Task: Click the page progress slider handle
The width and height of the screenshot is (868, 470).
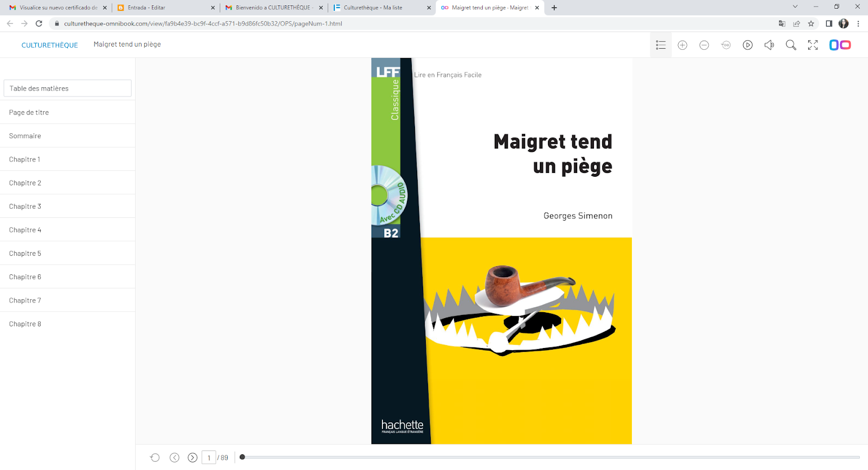Action: point(242,457)
